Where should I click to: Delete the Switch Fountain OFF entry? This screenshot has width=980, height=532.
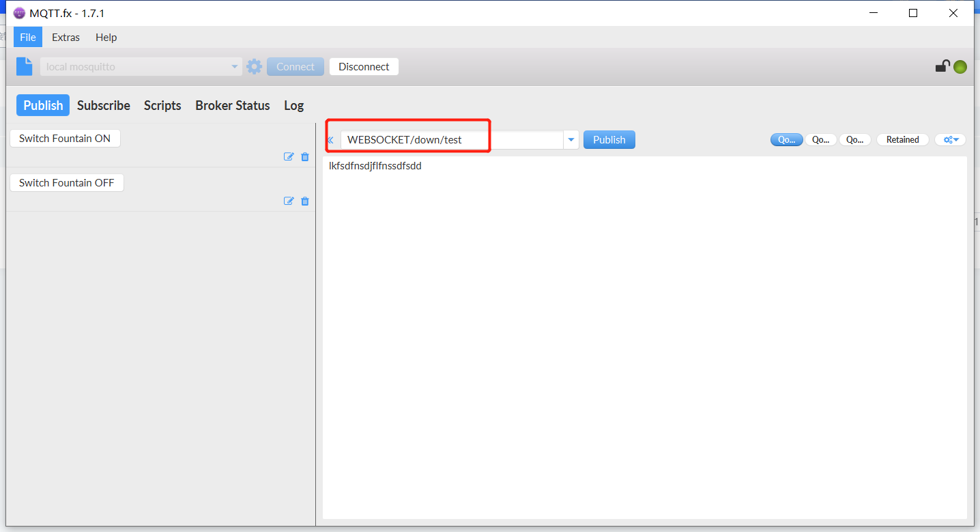click(x=305, y=201)
